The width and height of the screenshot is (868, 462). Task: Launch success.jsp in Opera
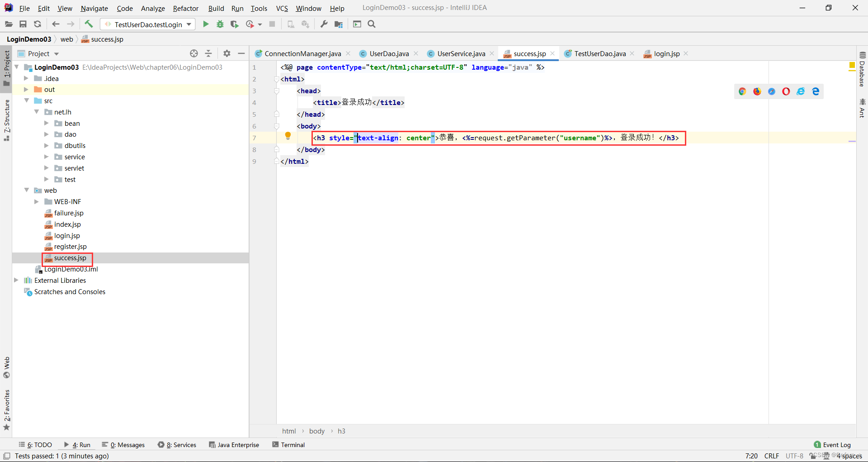coord(786,91)
